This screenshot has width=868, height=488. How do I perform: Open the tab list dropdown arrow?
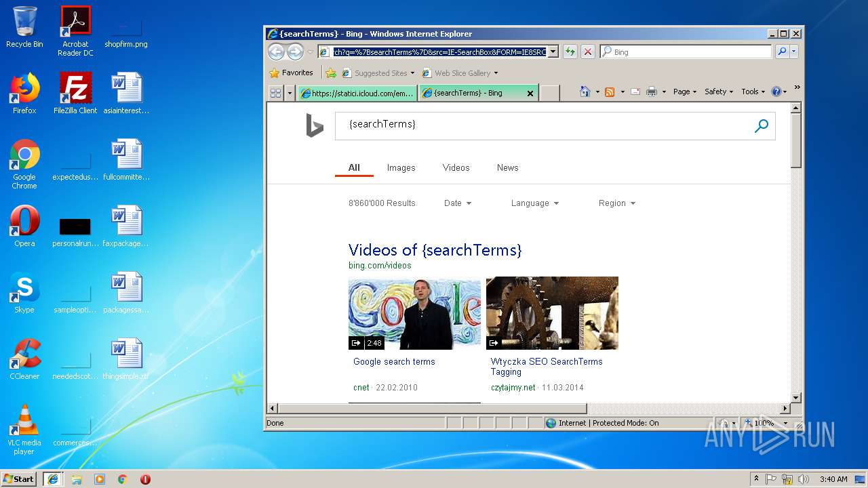[290, 93]
